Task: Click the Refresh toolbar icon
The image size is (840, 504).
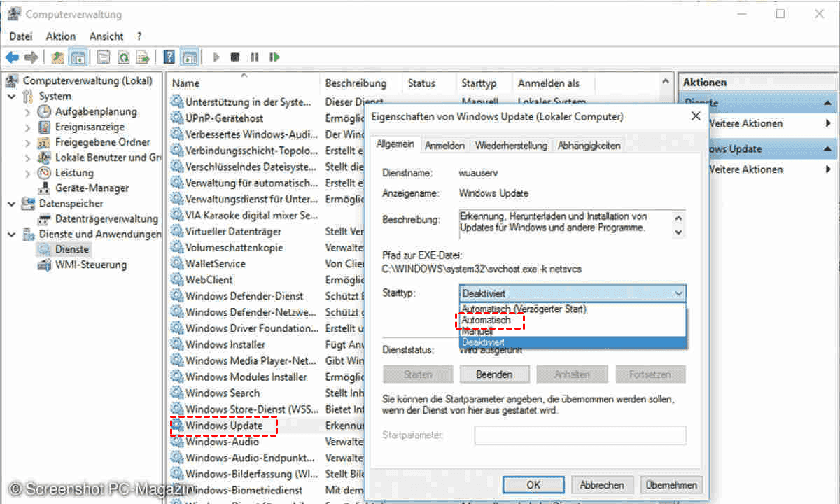Action: tap(124, 57)
